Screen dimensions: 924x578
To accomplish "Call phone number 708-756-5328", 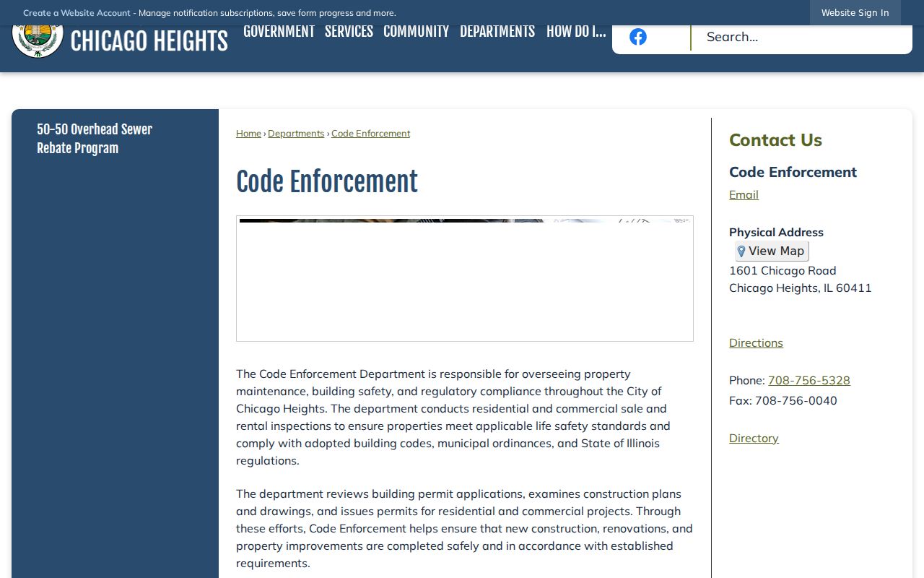I will coord(808,380).
